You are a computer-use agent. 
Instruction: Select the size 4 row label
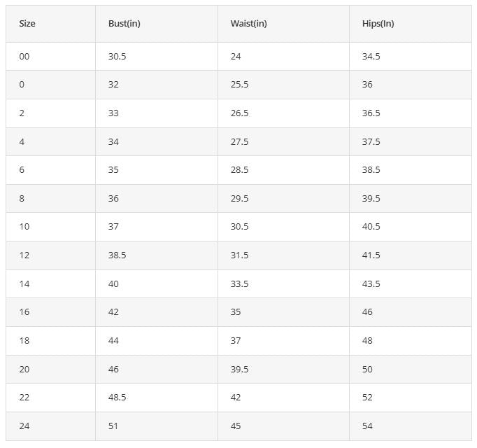(22, 142)
